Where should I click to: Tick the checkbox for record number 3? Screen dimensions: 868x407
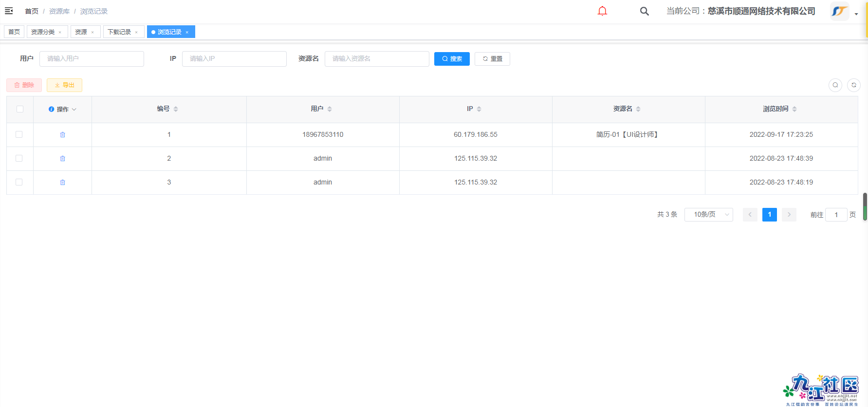[19, 182]
